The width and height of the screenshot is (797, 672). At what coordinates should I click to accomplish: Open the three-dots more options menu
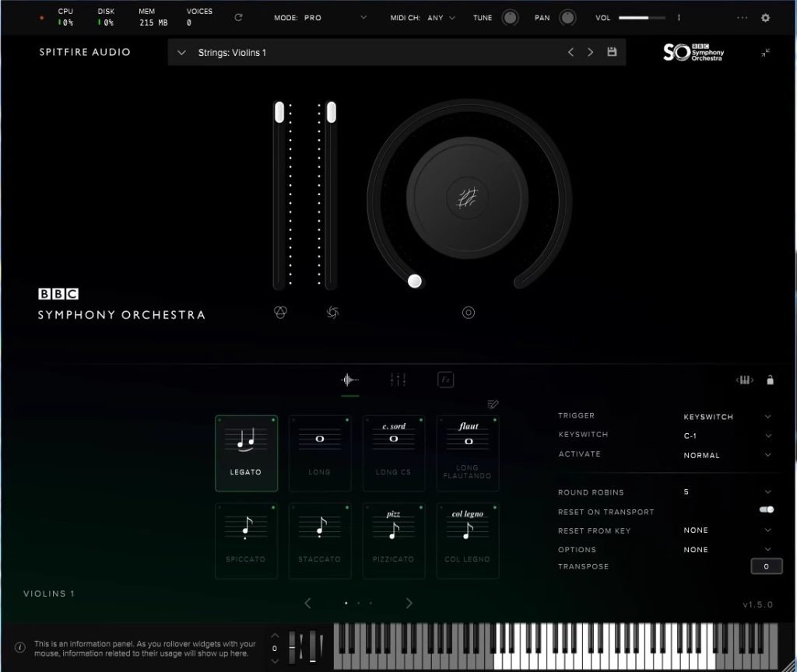[742, 18]
